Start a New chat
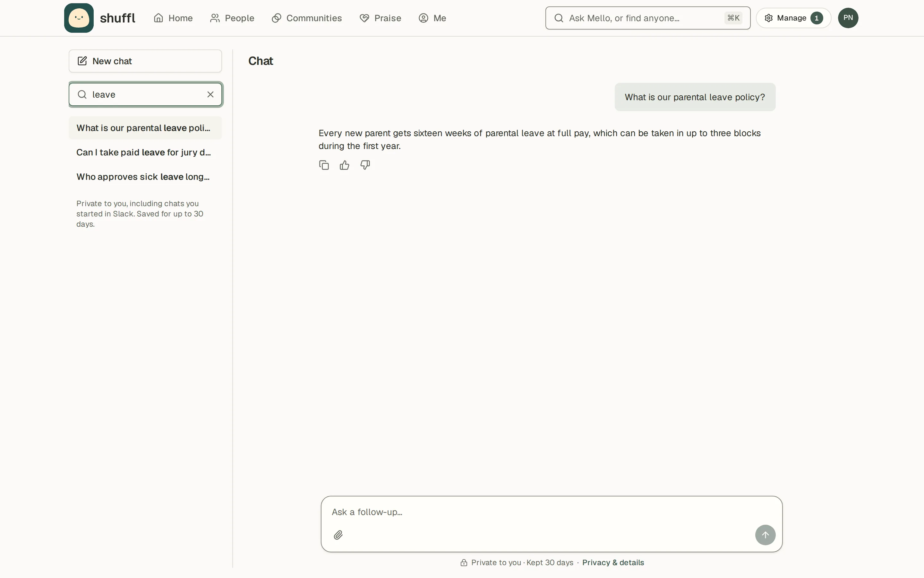Screen dimensions: 924x578 point(145,61)
